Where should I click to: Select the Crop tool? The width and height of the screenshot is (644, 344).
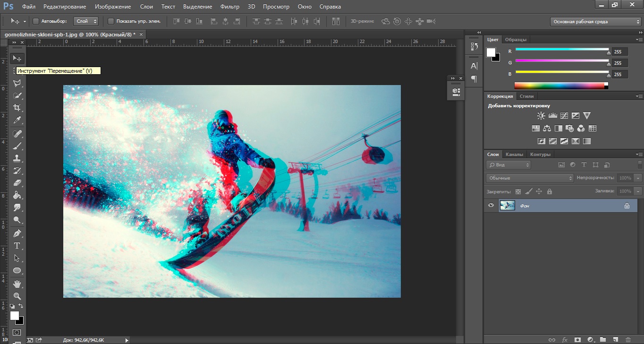tap(17, 108)
